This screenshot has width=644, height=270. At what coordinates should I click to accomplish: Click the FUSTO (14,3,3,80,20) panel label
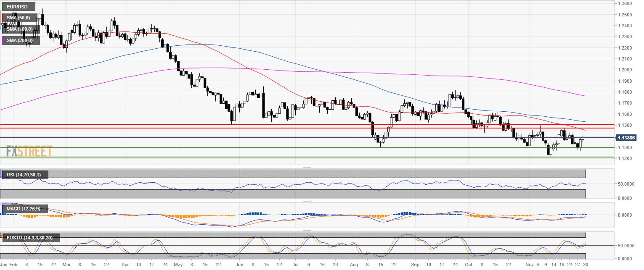(30, 238)
